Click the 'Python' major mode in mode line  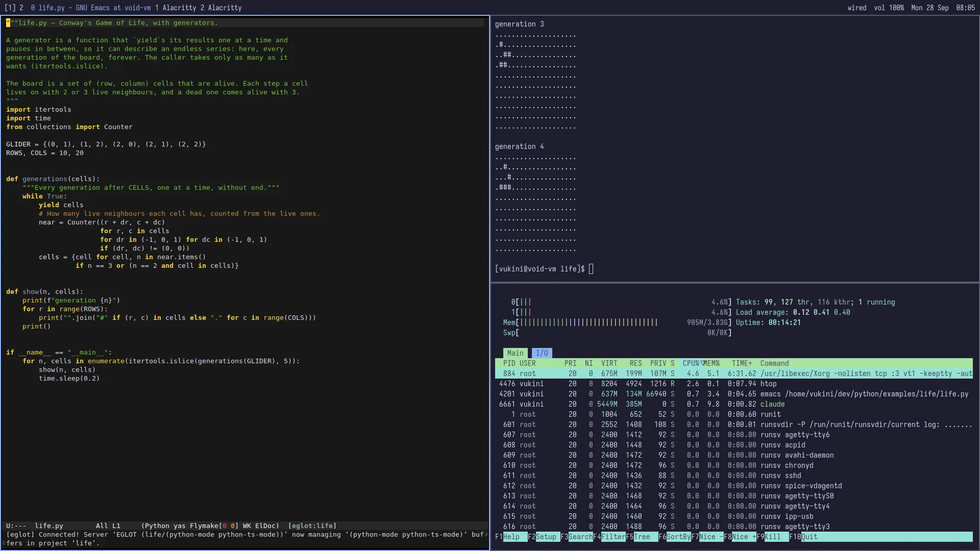point(157,525)
